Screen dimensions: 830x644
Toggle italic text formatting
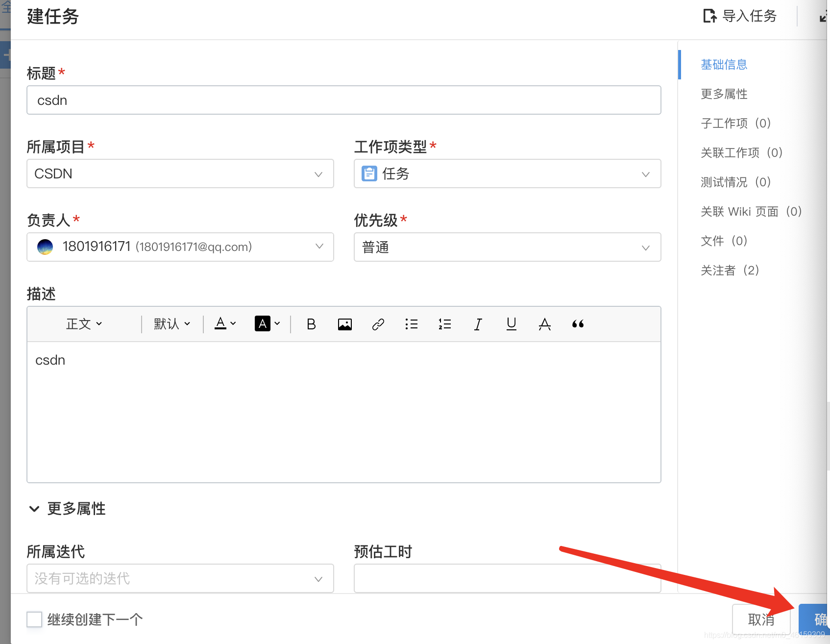click(x=478, y=324)
